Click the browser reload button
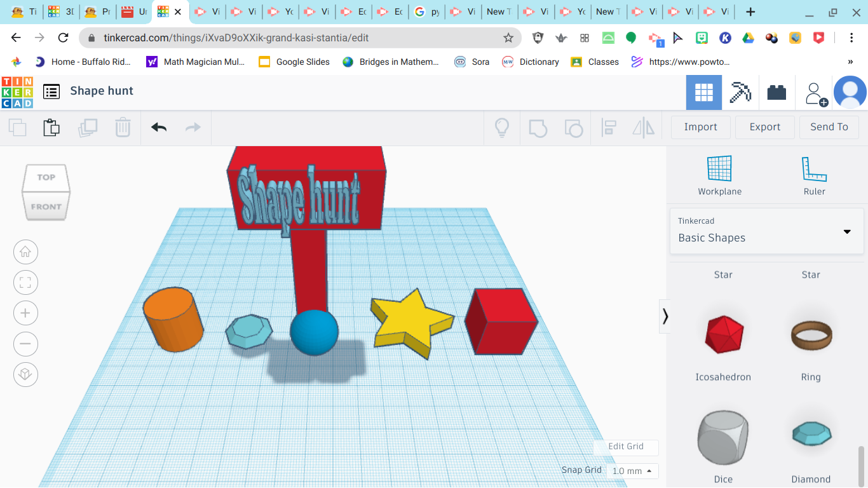This screenshot has height=488, width=868. [63, 38]
